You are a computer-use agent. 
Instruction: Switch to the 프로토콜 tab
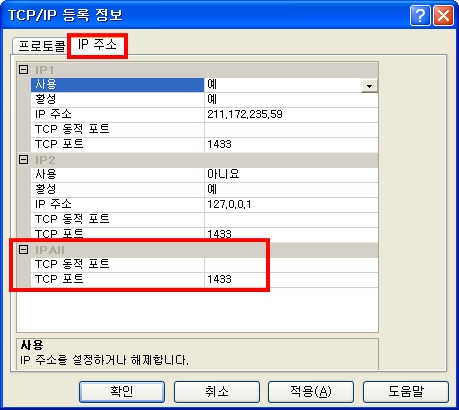tap(41, 46)
